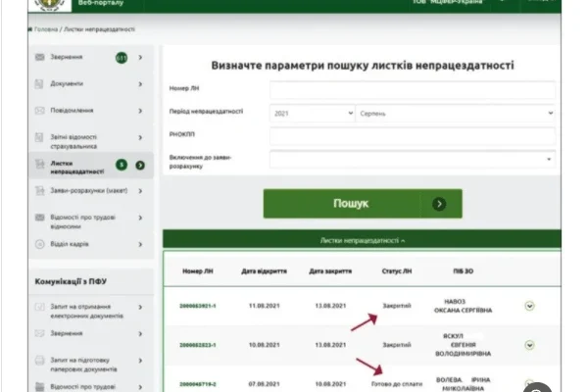This screenshot has height=392, width=588.
Task: Expand Відомості про трудові відносини chevron
Action: point(140,218)
